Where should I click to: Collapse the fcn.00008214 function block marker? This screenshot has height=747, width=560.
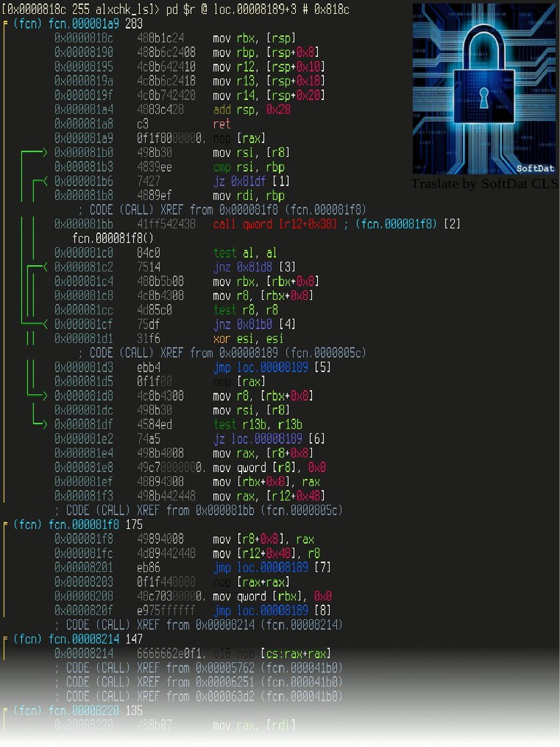click(7, 639)
